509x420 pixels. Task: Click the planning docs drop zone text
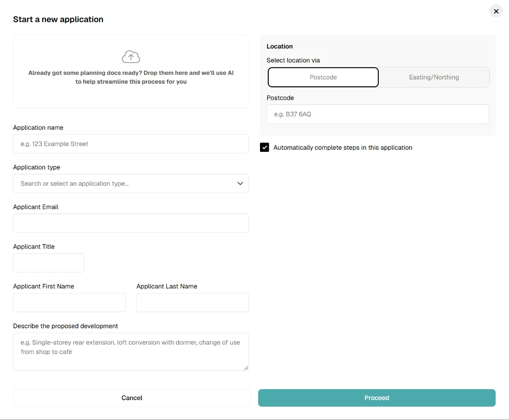pyautogui.click(x=131, y=77)
